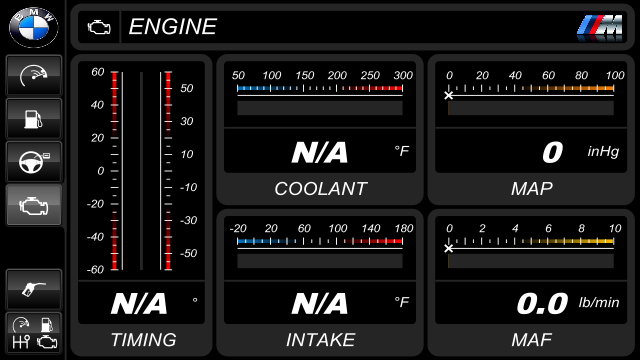The width and height of the screenshot is (640, 360).
Task: Select the fuel pump sidebar icon
Action: coord(34,119)
